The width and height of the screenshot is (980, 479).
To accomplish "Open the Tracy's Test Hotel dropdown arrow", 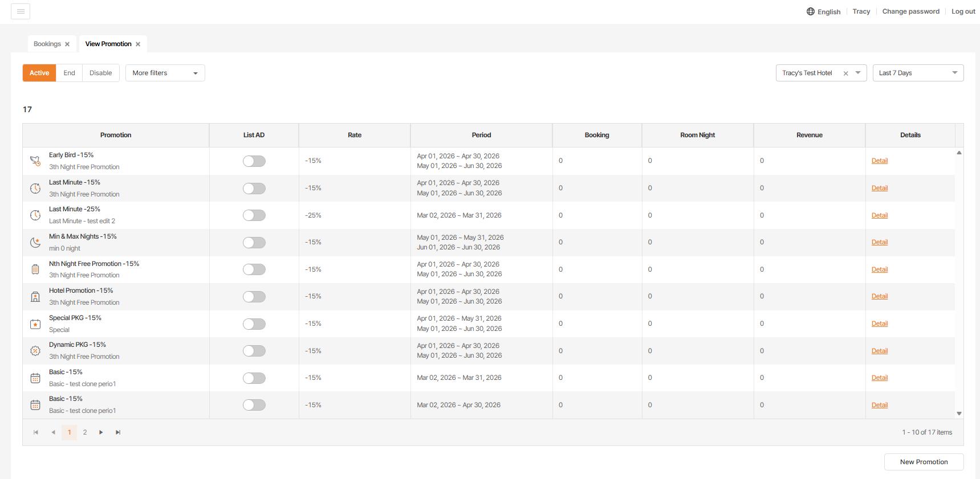I will click(858, 73).
